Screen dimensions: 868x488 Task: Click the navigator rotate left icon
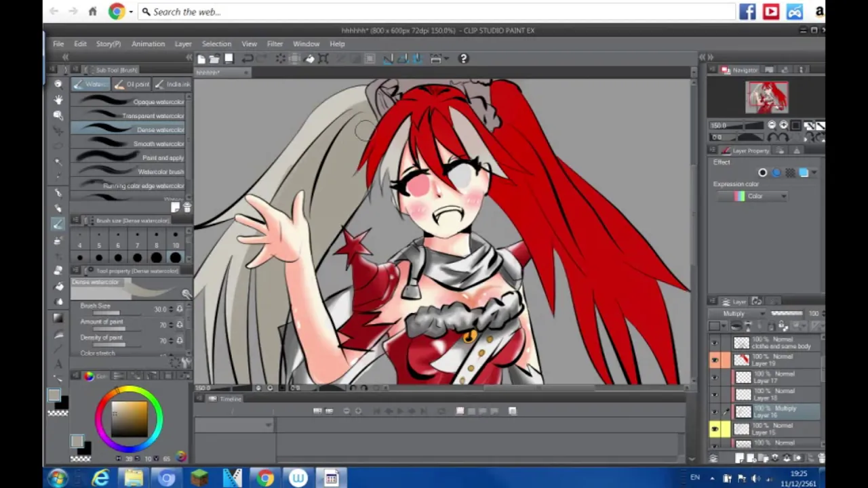click(x=772, y=137)
